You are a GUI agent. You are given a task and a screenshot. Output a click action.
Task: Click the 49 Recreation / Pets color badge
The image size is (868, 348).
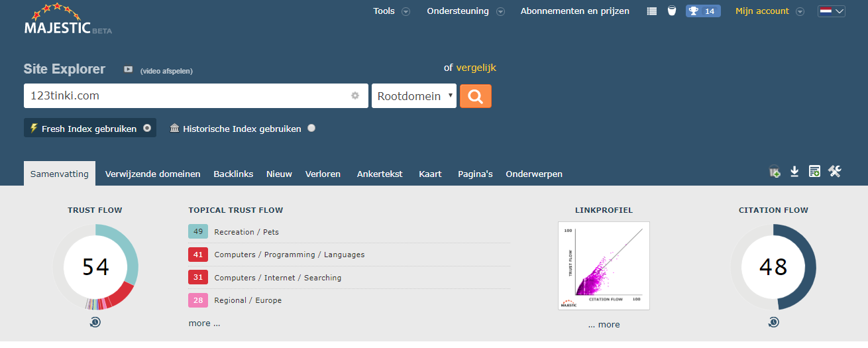(x=198, y=231)
